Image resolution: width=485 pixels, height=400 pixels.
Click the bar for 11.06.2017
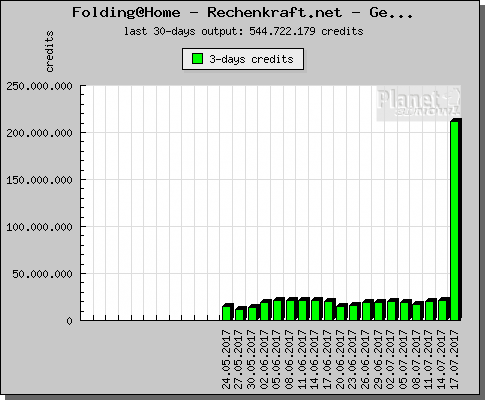pos(304,309)
